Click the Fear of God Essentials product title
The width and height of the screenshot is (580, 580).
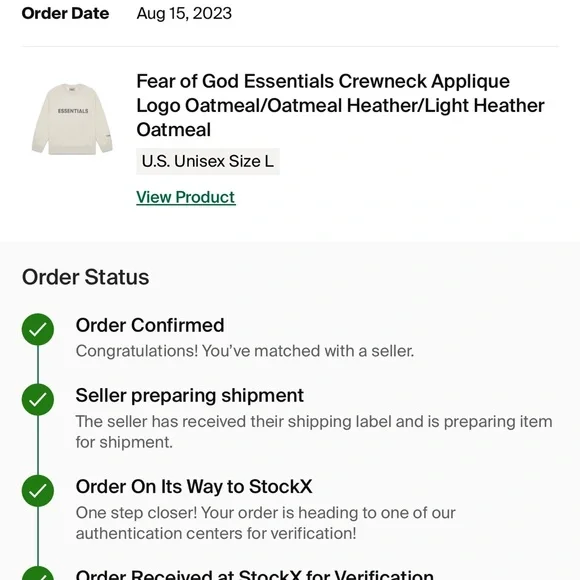[x=340, y=105]
